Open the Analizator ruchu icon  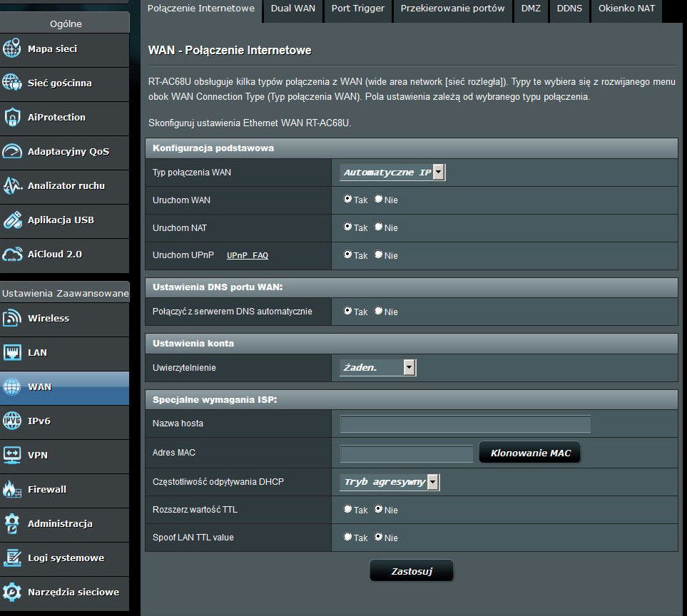(x=12, y=185)
